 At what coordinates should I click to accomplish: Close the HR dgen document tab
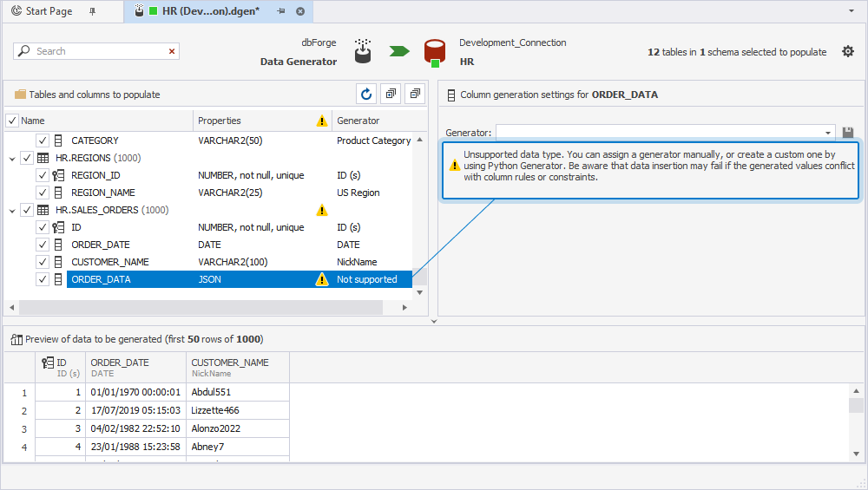(300, 11)
